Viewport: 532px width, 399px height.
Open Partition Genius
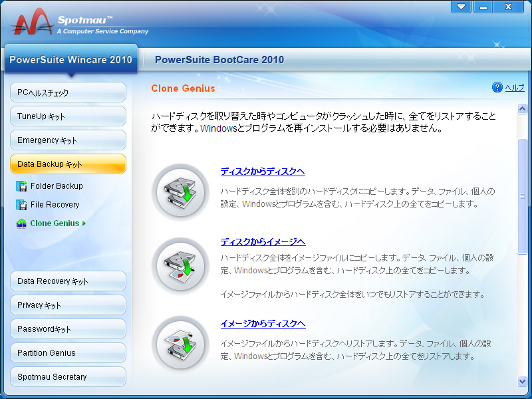[x=68, y=353]
